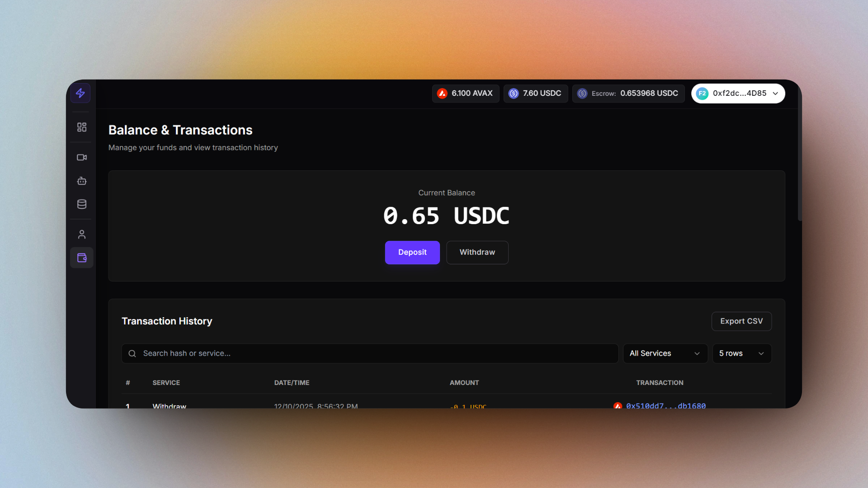
Task: Click the lightning bolt app logo
Action: pos(80,93)
